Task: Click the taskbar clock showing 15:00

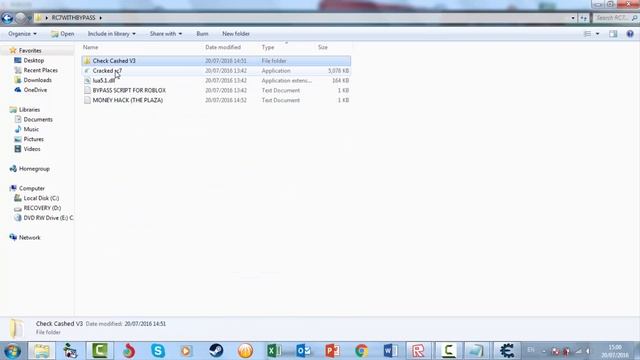Action: click(615, 351)
